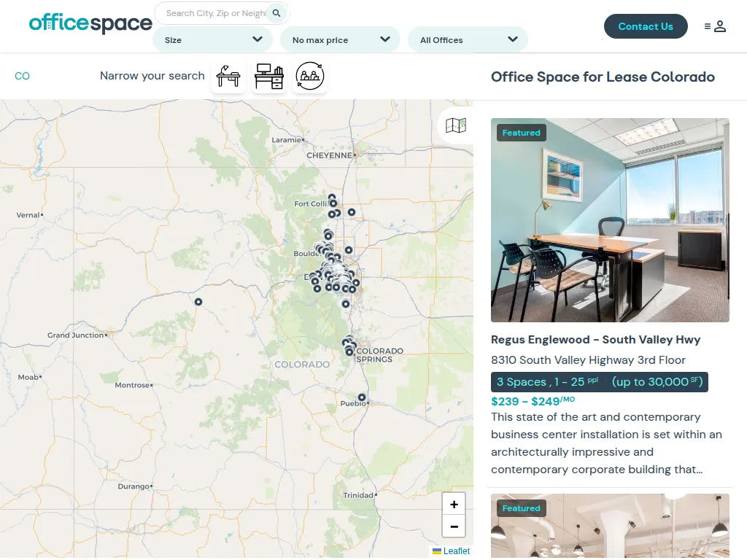Click the marker east of Boulder
The width and height of the screenshot is (747, 560).
(x=349, y=250)
